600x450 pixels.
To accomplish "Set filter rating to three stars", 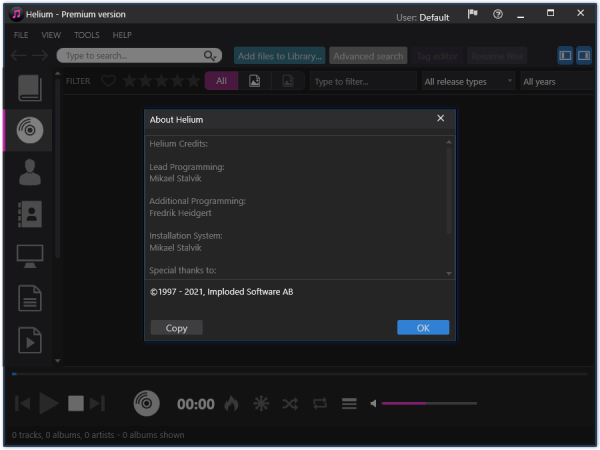I will click(162, 81).
